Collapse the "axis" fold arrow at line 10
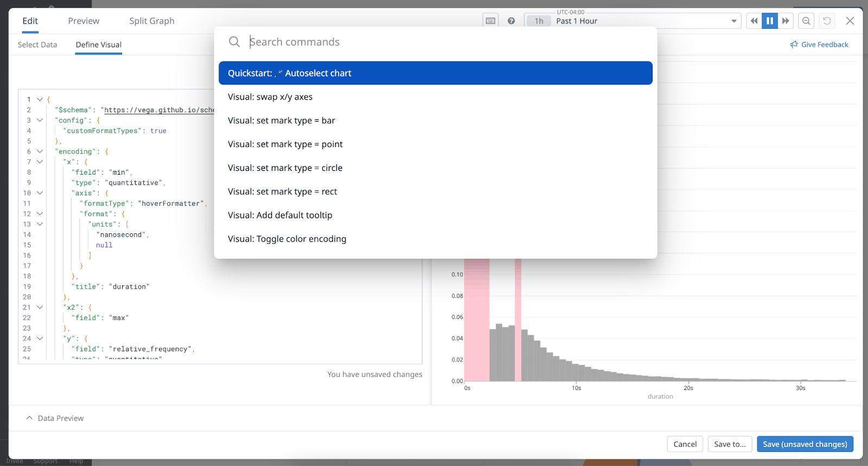Image resolution: width=868 pixels, height=466 pixels. click(x=40, y=193)
